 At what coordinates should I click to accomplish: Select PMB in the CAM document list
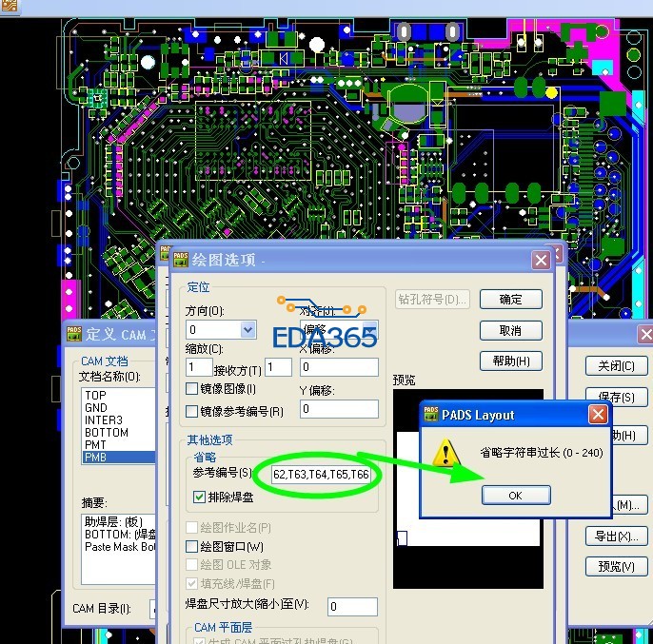(119, 458)
